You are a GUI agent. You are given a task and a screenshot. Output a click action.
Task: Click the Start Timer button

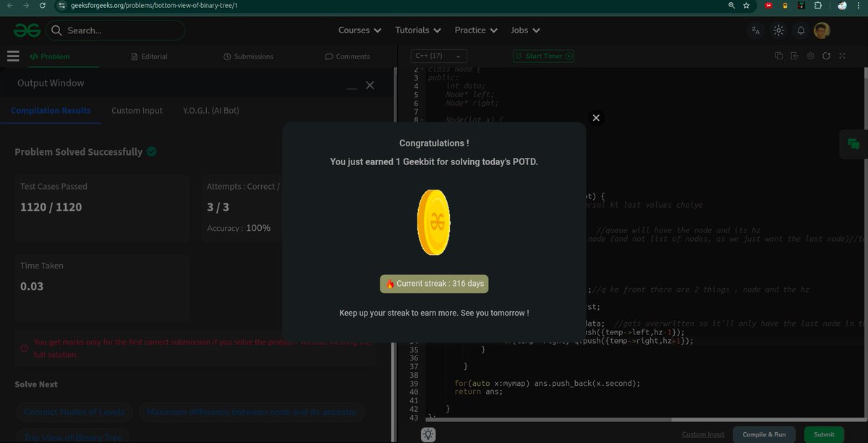[x=544, y=56]
